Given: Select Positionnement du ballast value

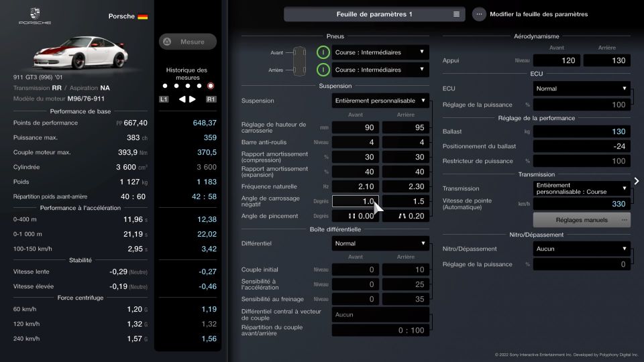Looking at the screenshot, I should (x=582, y=146).
